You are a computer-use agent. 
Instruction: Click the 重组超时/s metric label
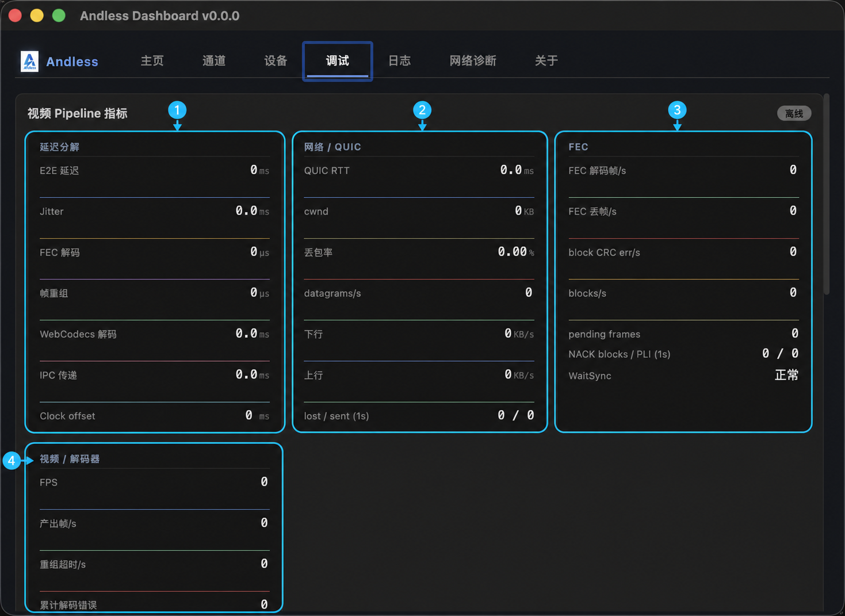click(x=63, y=564)
